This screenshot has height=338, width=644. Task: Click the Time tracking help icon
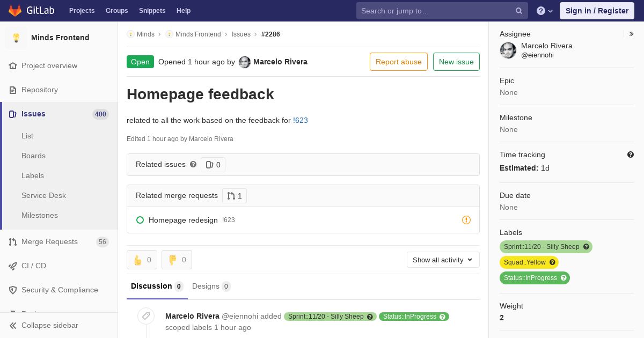tap(631, 155)
